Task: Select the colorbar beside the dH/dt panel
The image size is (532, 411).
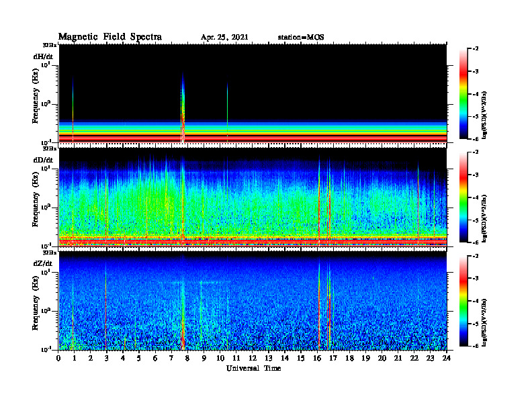Action: pyautogui.click(x=463, y=94)
